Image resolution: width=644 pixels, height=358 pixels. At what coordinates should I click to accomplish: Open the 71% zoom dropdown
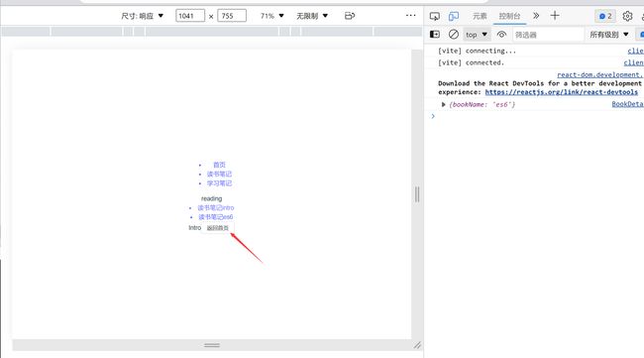271,16
